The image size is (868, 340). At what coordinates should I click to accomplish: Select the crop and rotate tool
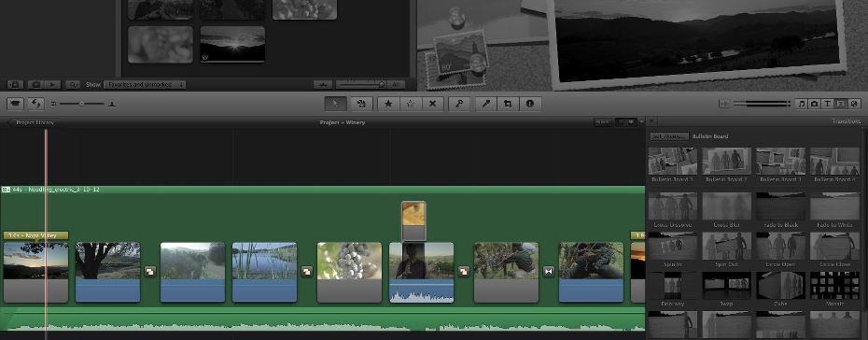pyautogui.click(x=508, y=104)
